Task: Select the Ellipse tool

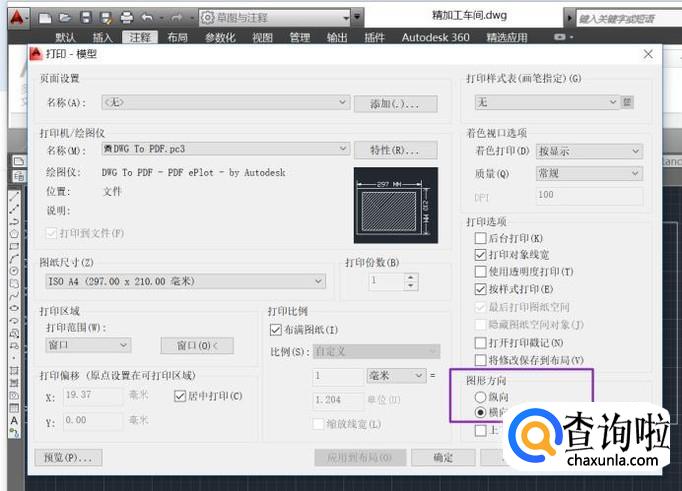Action: pos(14,308)
